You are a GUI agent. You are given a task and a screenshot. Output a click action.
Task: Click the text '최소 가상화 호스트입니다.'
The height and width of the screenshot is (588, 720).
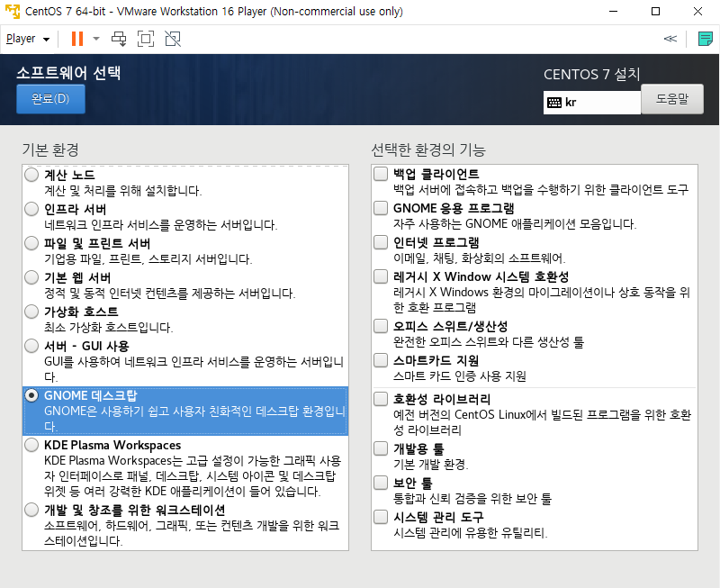(109, 327)
